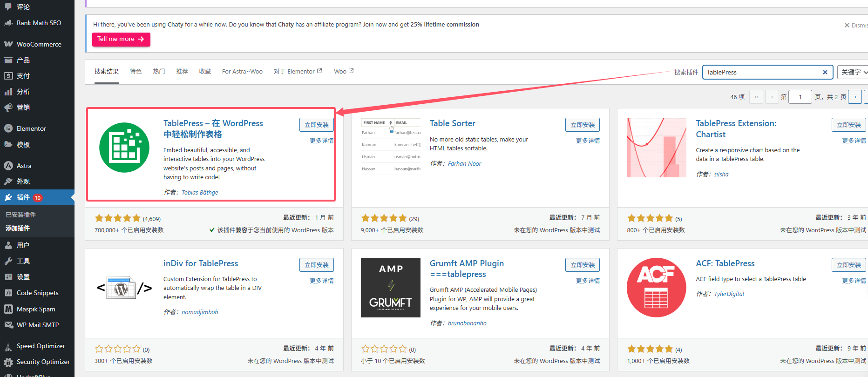Open the author link brunobonanho

(467, 323)
